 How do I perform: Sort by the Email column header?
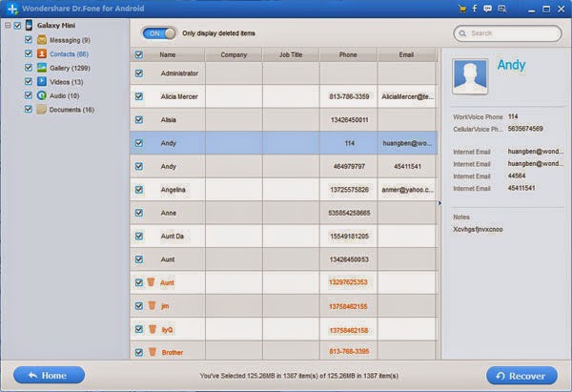coord(406,54)
